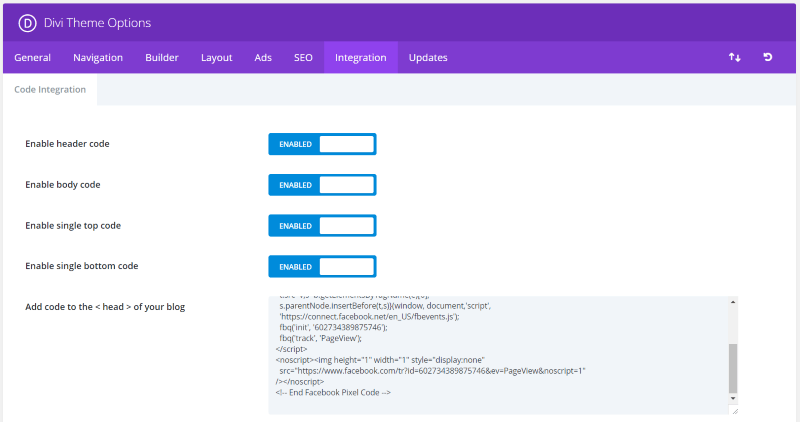800x422 pixels.
Task: Click the Divi logo icon
Action: point(27,23)
